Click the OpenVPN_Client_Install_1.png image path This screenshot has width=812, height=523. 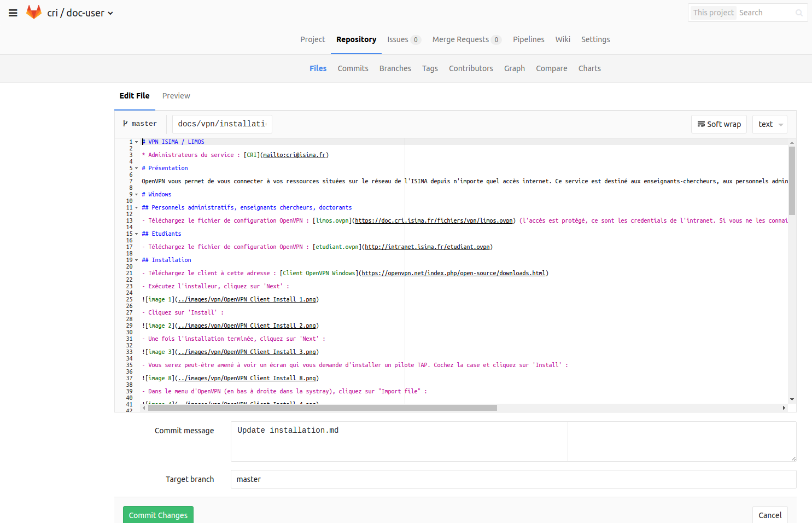[247, 299]
